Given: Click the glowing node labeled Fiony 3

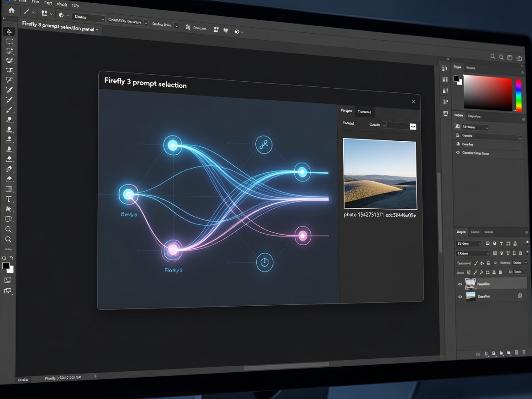Looking at the screenshot, I should pos(173,250).
